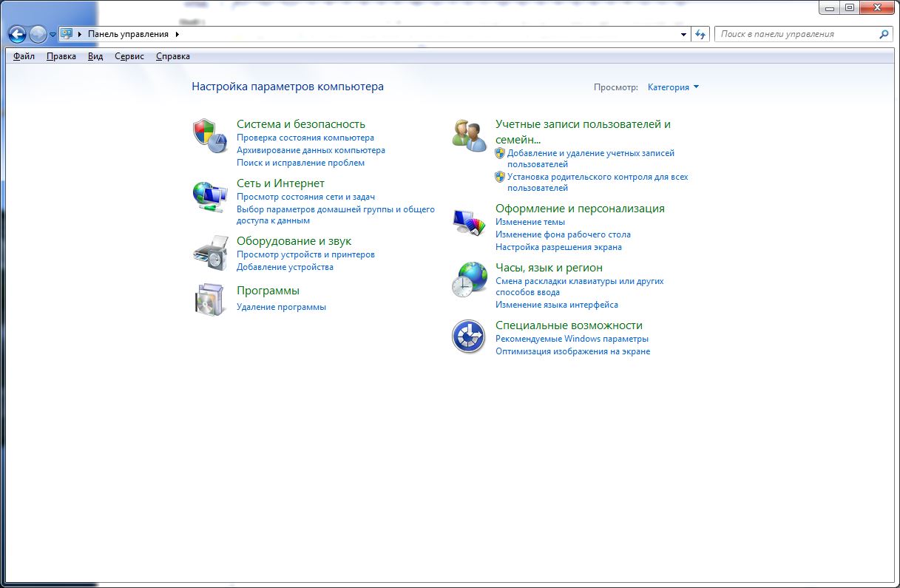Click the Forward navigation arrow
The height and width of the screenshot is (588, 900).
click(38, 34)
